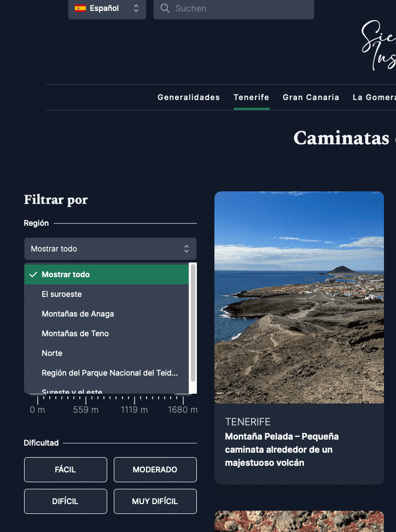This screenshot has height=532, width=396.
Task: Click the Suchen search input field
Action: (x=241, y=9)
